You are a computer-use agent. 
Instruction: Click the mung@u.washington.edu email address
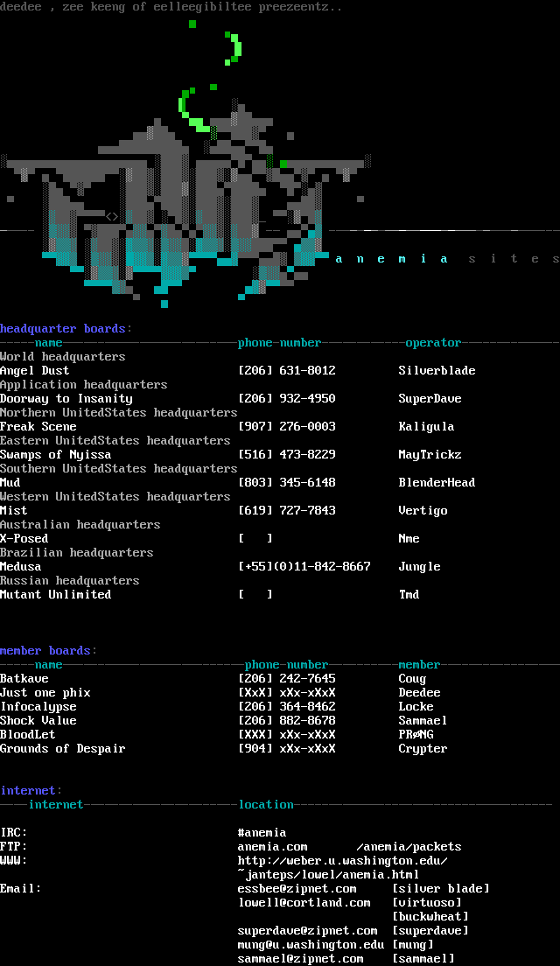pos(311,945)
